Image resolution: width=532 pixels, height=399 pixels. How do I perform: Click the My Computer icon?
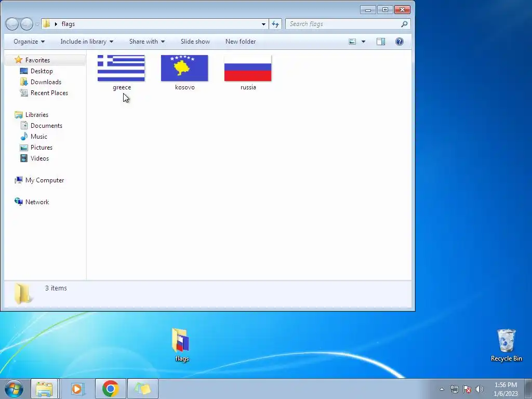pyautogui.click(x=19, y=180)
